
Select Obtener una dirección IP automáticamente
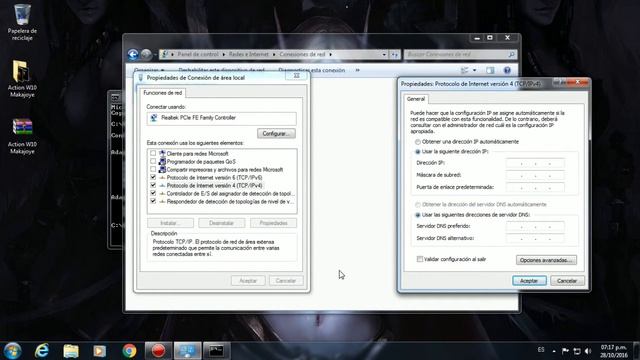pos(418,142)
